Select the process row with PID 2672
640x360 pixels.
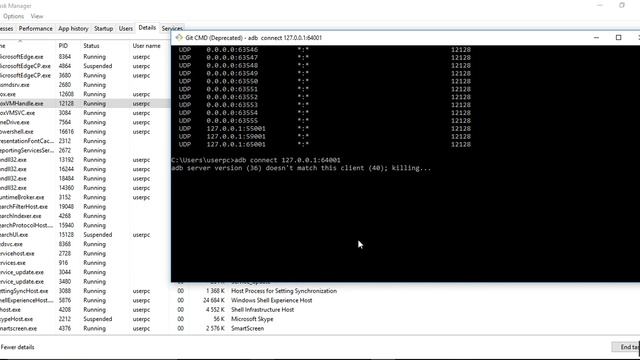pyautogui.click(x=84, y=151)
